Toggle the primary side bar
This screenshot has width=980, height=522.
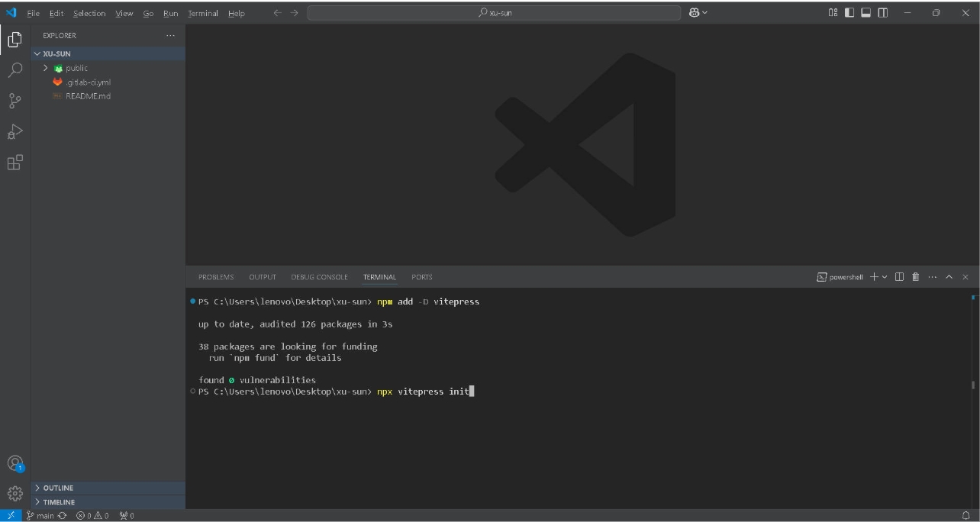[849, 13]
